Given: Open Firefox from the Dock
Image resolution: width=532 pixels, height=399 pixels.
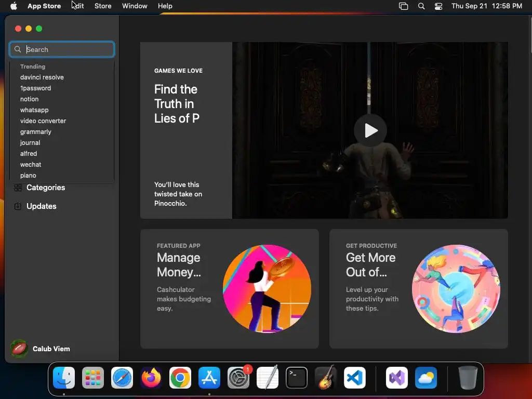Looking at the screenshot, I should (x=151, y=378).
